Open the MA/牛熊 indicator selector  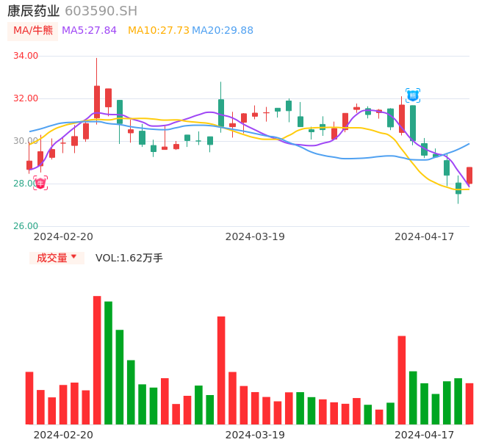[x=32, y=31]
